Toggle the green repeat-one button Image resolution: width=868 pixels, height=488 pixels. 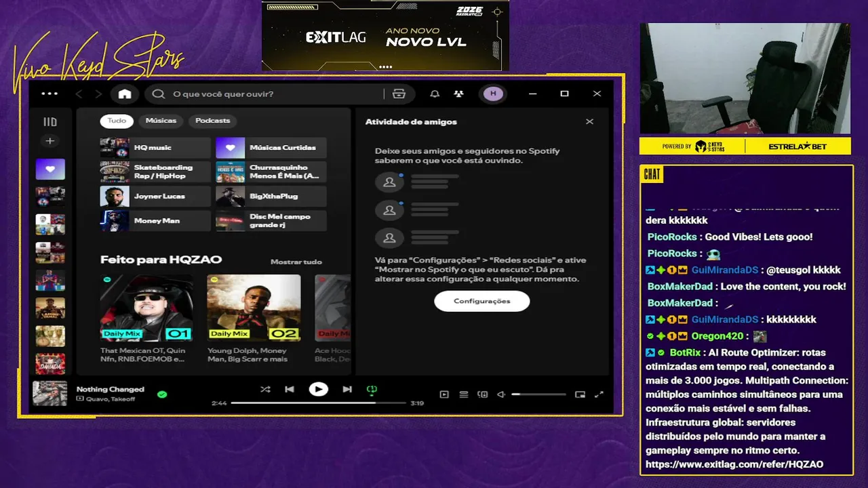(372, 390)
